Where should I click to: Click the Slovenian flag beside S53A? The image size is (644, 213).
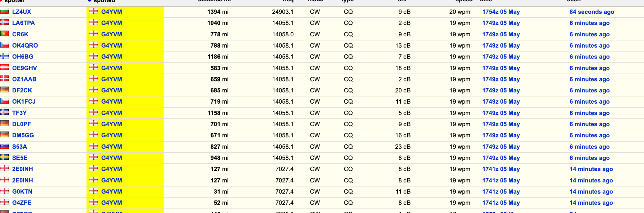5,146
